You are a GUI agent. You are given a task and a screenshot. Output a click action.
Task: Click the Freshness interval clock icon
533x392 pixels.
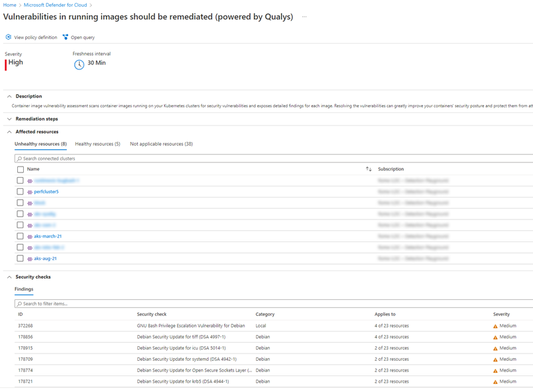(x=79, y=64)
